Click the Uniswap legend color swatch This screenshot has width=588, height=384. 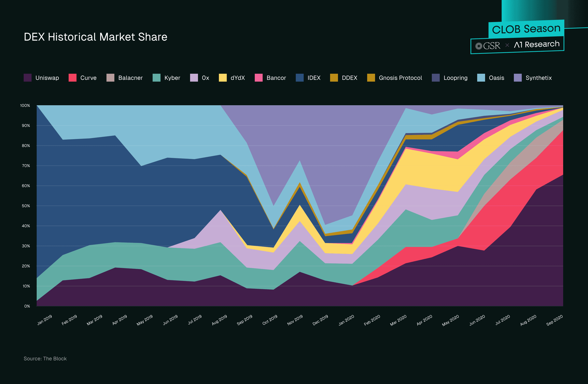(x=28, y=77)
